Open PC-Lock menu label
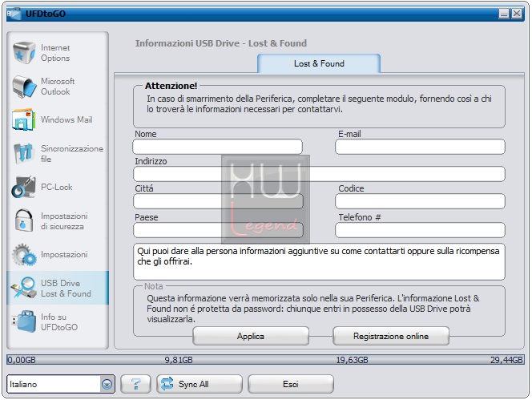 click(57, 187)
